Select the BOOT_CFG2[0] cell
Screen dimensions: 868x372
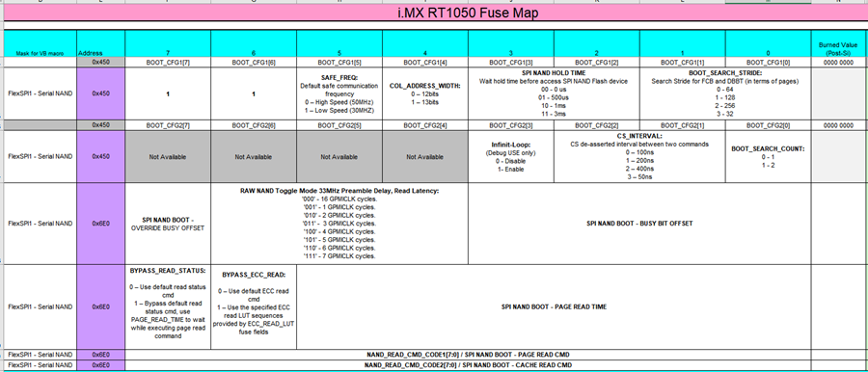click(x=769, y=125)
